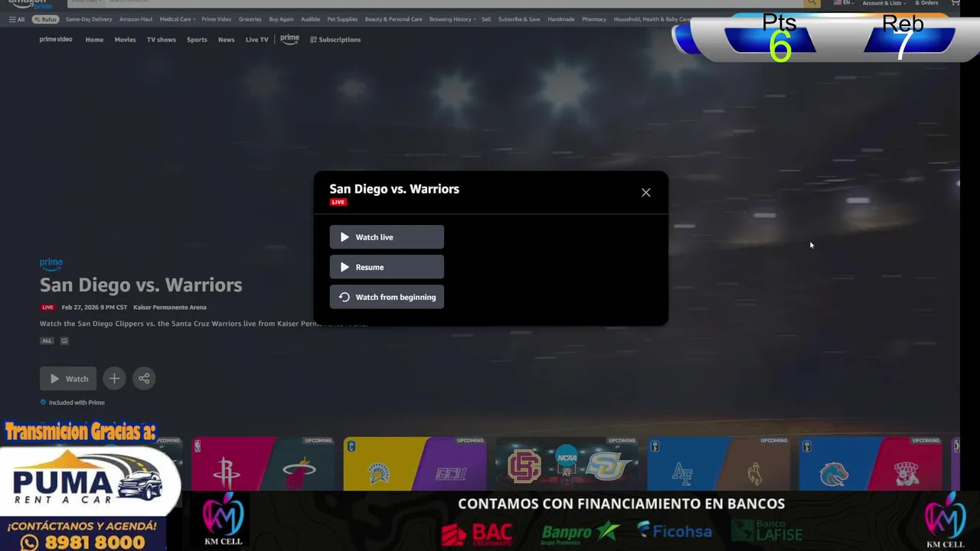
Task: Close the San Diego vs. Warriors dialog
Action: tap(645, 193)
